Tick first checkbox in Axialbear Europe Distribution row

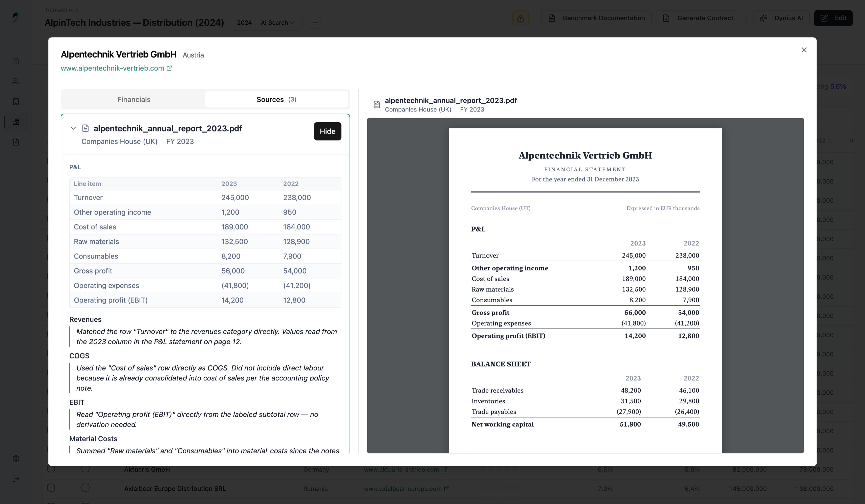[51, 488]
